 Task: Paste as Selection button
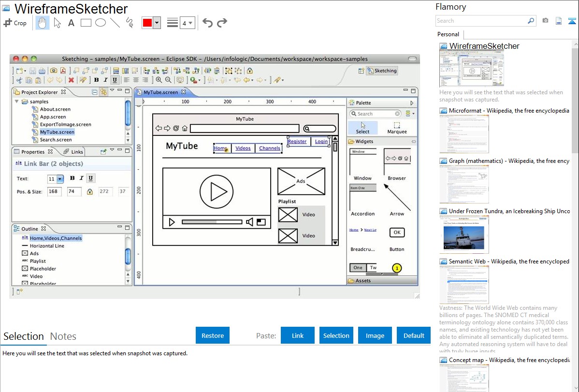[x=336, y=335]
